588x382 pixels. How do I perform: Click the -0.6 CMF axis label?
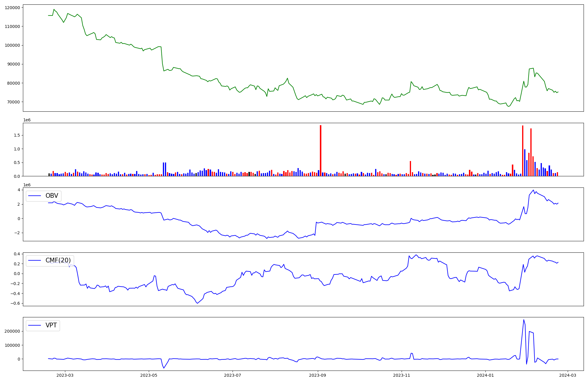point(16,304)
